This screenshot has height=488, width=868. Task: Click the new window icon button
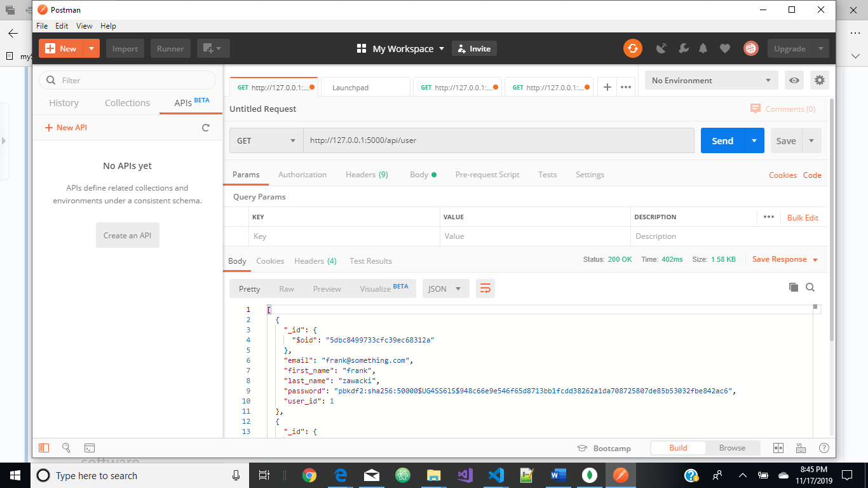[x=214, y=48]
